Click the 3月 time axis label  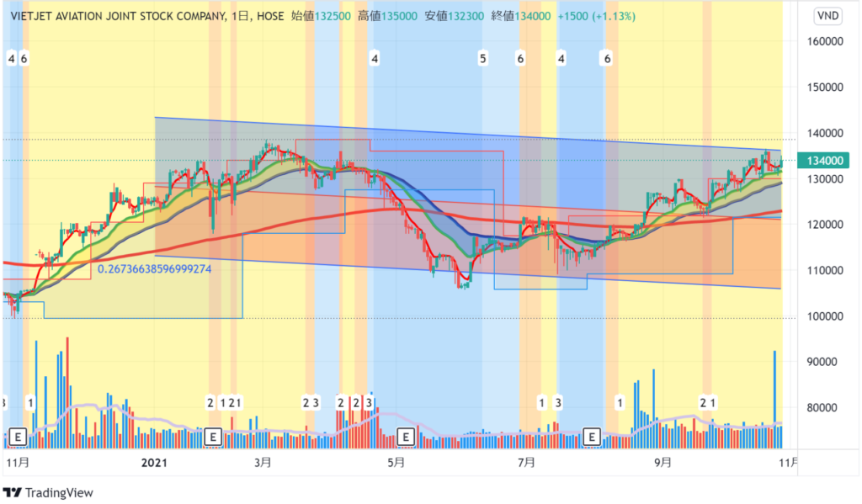(x=263, y=463)
